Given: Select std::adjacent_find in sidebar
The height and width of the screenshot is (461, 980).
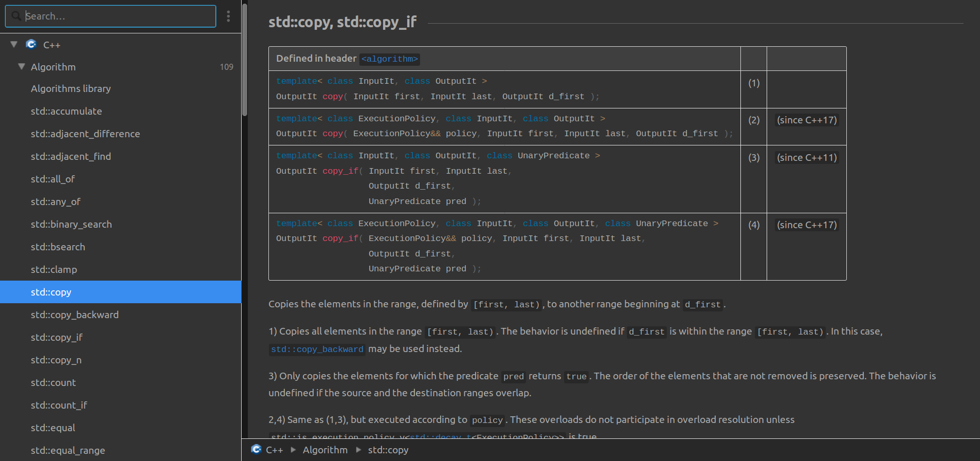Looking at the screenshot, I should pyautogui.click(x=121, y=156).
